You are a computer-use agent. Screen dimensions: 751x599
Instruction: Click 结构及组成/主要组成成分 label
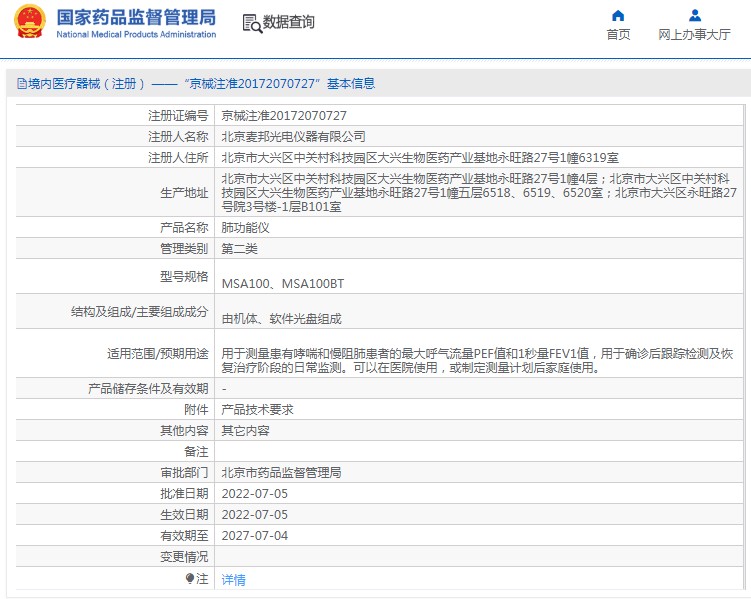(x=139, y=312)
